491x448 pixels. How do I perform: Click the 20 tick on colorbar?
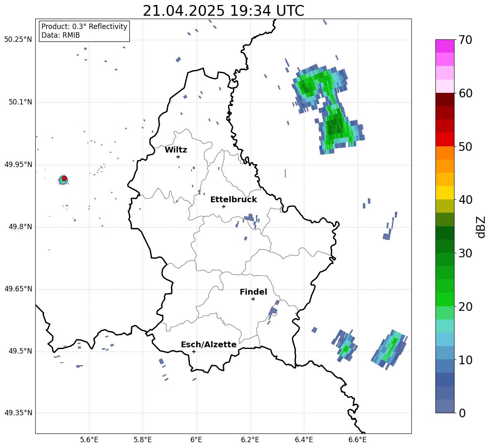tap(465, 307)
